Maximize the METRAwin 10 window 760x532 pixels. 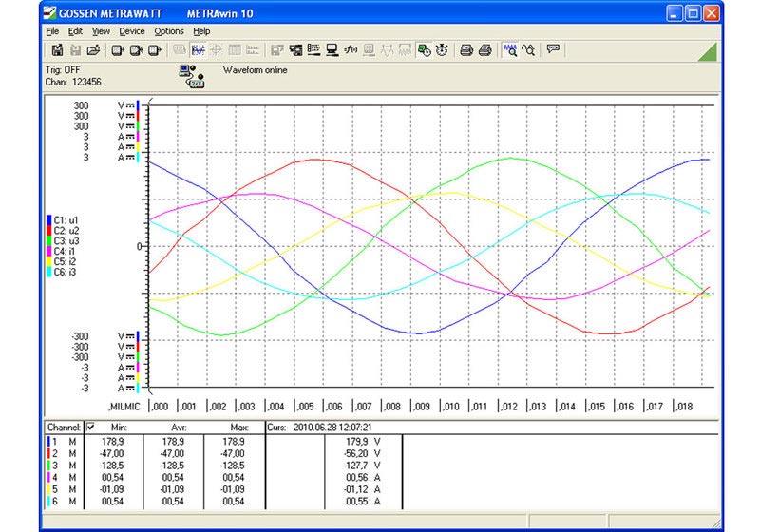(x=693, y=13)
